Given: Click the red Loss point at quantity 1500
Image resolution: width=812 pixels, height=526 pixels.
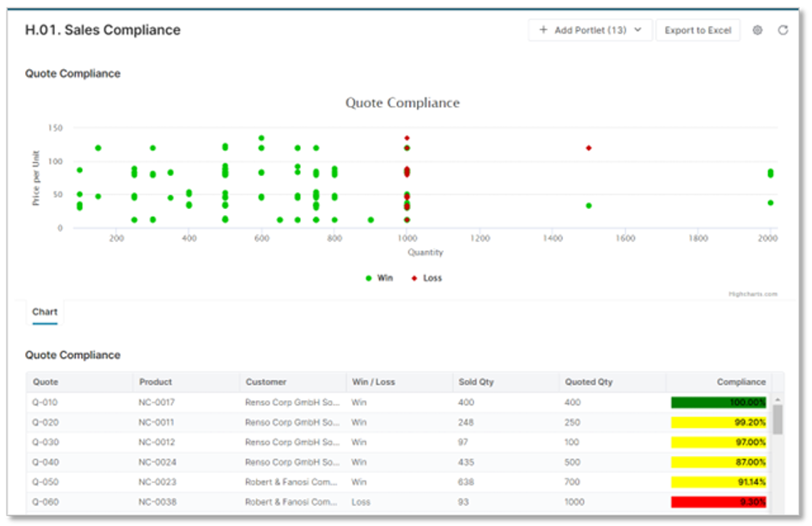Looking at the screenshot, I should coord(589,148).
